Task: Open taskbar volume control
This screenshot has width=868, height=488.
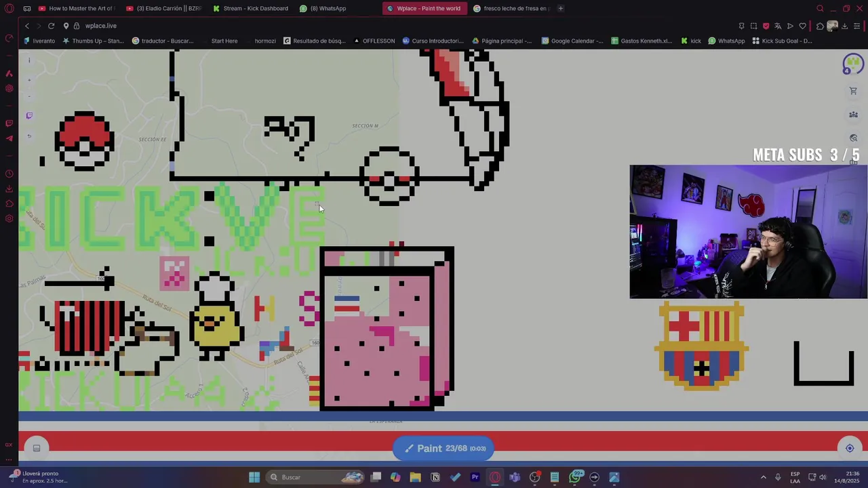Action: point(823,477)
